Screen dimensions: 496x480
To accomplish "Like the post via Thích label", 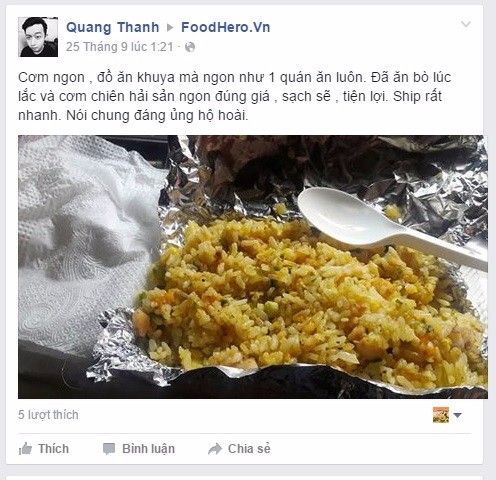I will [x=53, y=449].
